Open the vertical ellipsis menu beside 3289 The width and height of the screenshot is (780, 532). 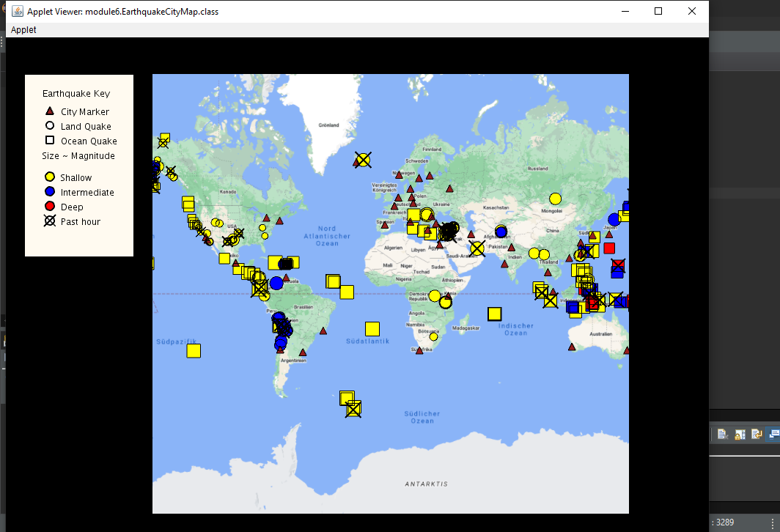773,522
